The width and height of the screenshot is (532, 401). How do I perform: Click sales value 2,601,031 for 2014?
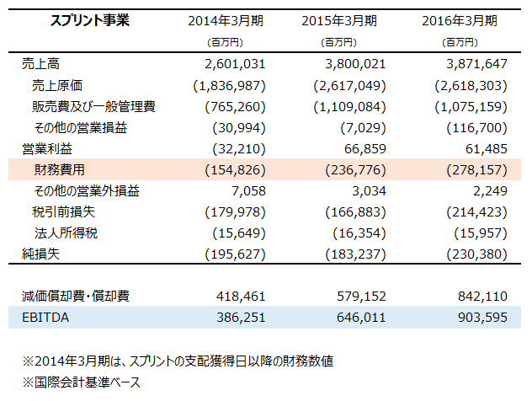point(235,64)
